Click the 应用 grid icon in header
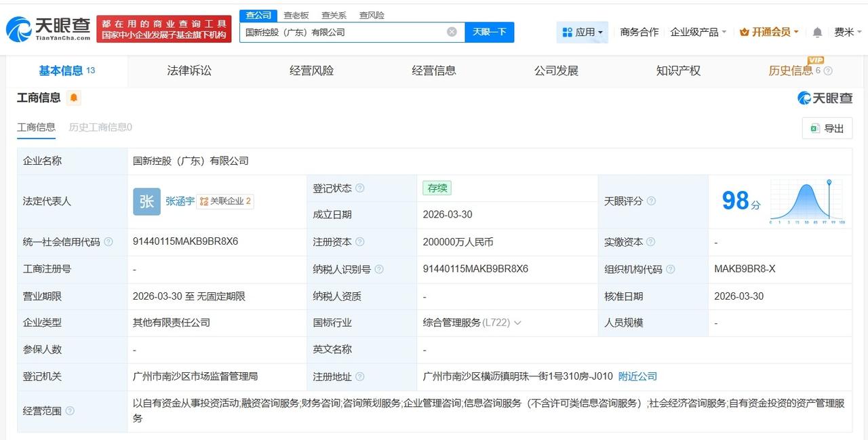The image size is (868, 440). pos(567,32)
